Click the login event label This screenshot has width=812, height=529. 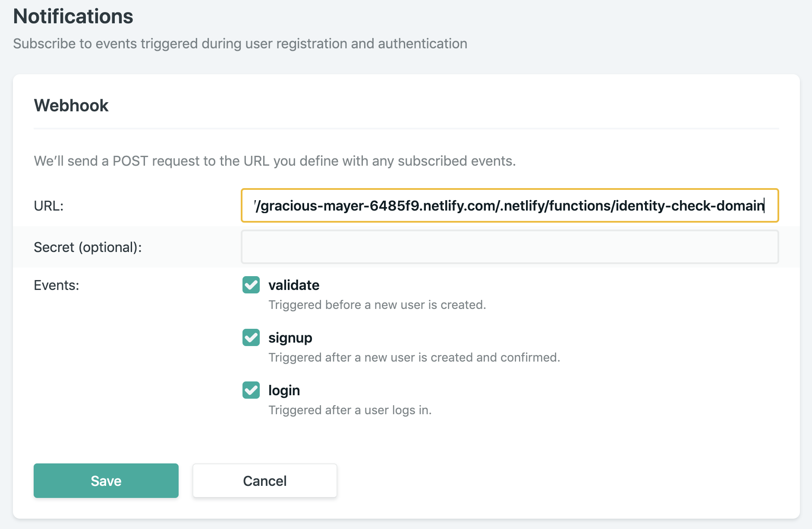tap(284, 390)
